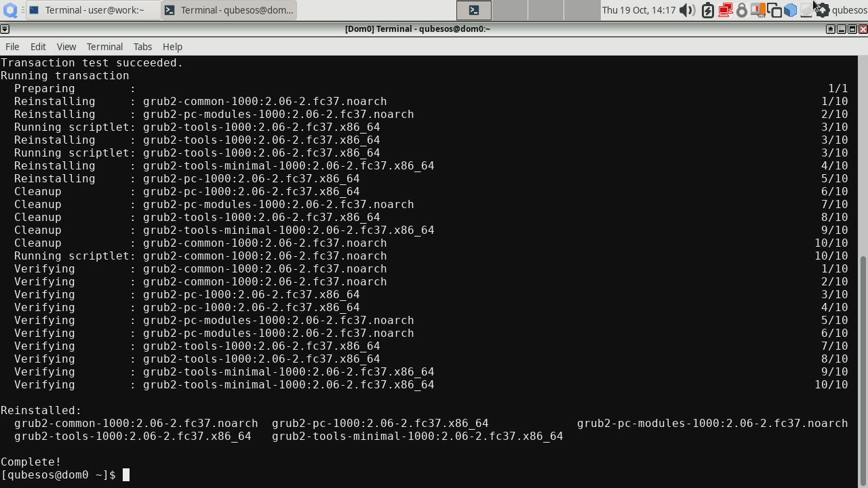Click the 'Running transaction' line
This screenshot has height=488, width=868.
(65, 76)
